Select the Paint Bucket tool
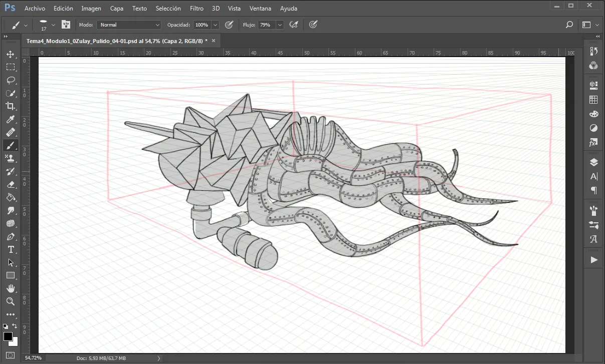The image size is (605, 364). click(x=11, y=197)
